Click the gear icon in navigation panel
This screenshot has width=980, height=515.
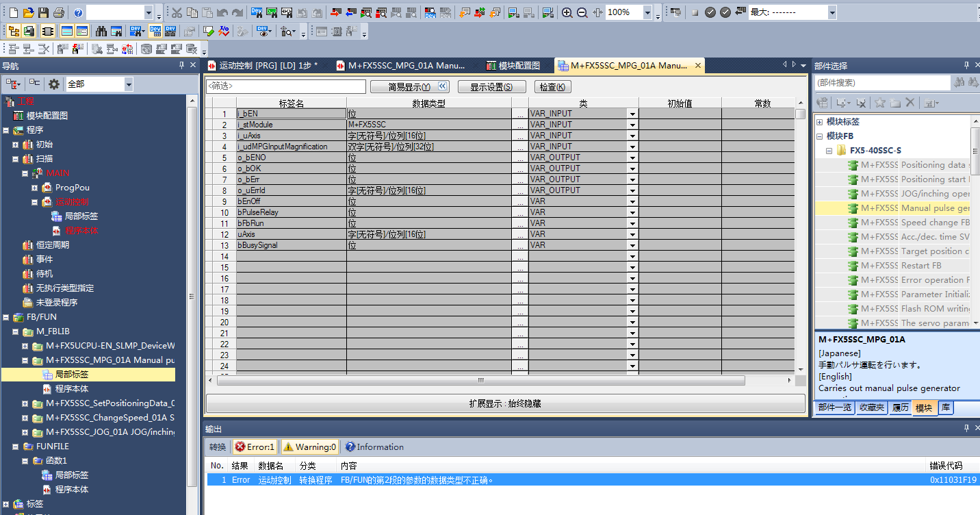54,84
